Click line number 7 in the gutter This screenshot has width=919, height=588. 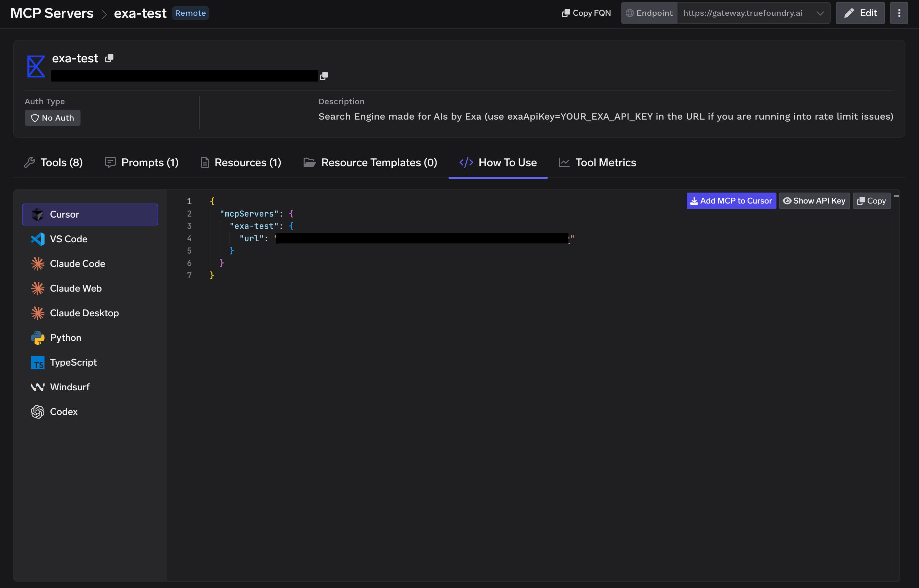pos(189,275)
